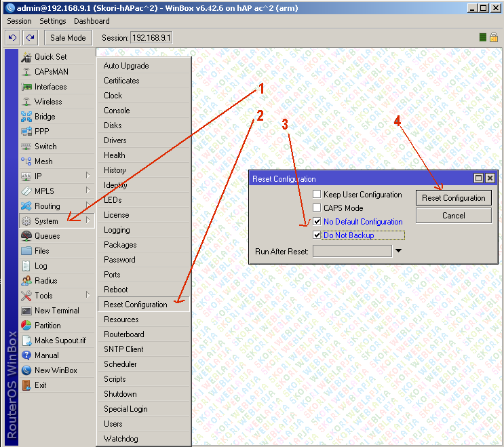
Task: Expand the Run After Reset dropdown arrow
Action: [399, 251]
